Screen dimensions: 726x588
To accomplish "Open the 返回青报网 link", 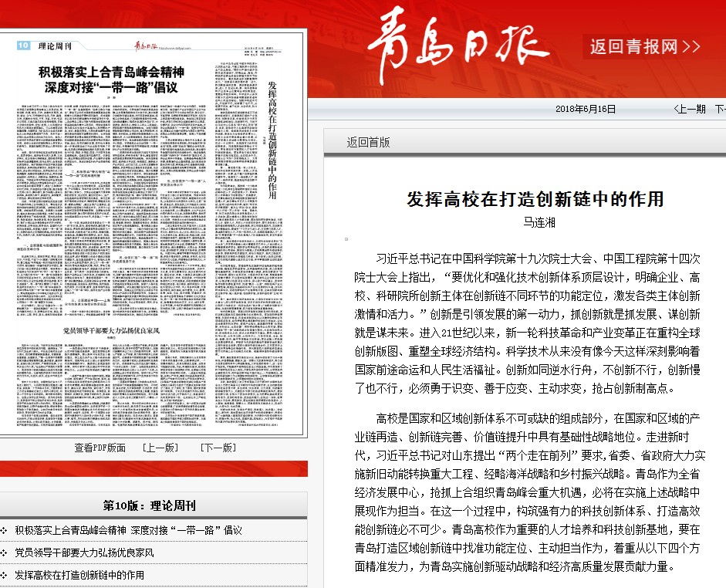I will tap(645, 46).
